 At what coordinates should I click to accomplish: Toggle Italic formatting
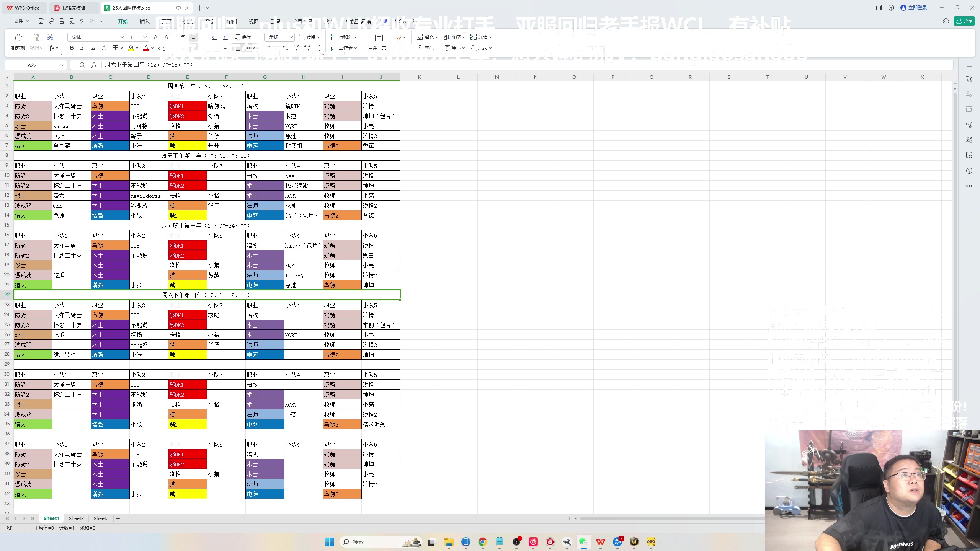[82, 48]
